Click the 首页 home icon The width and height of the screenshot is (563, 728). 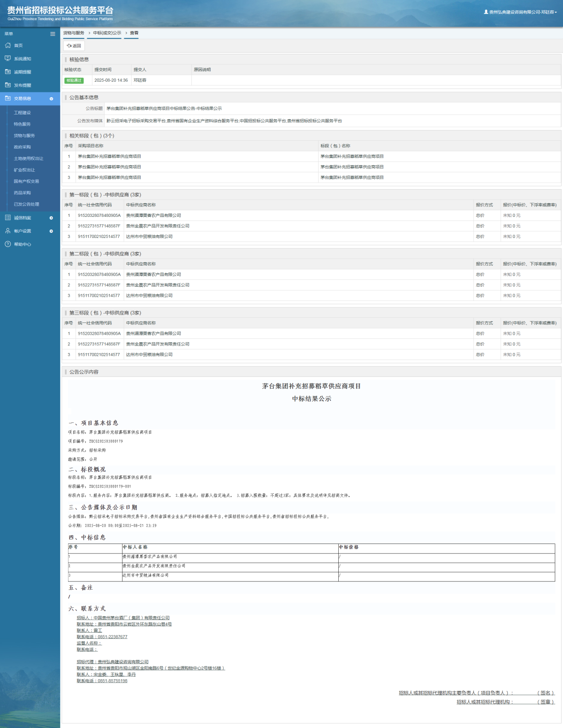pos(8,46)
